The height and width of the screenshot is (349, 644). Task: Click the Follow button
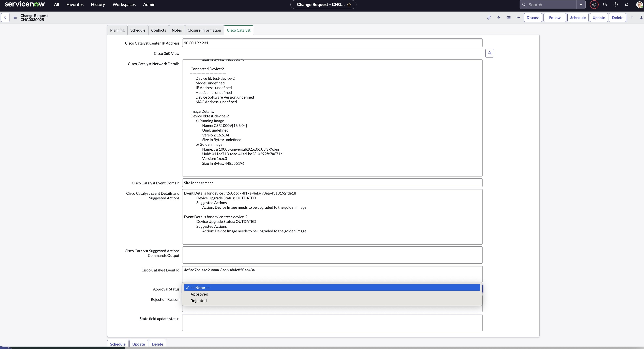(555, 17)
